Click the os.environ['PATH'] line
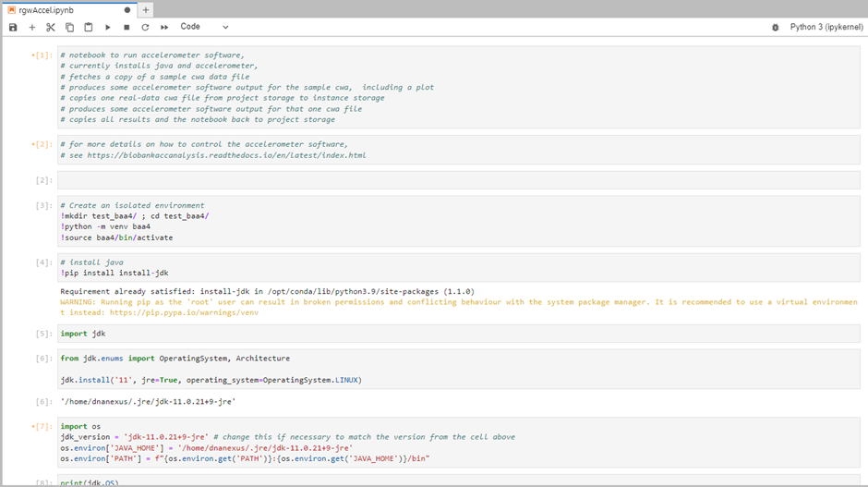The image size is (868, 487). point(245,458)
